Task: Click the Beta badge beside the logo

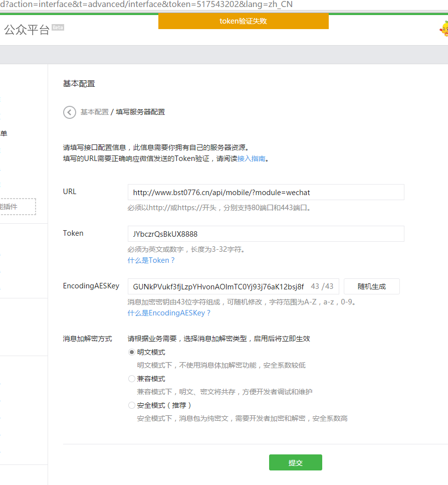Action: pyautogui.click(x=58, y=28)
